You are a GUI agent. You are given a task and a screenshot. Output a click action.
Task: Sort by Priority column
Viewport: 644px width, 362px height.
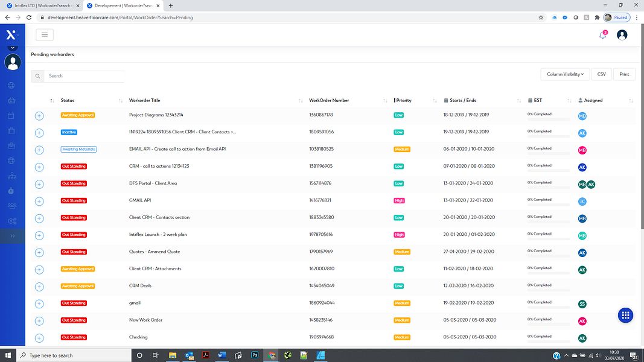(x=403, y=101)
